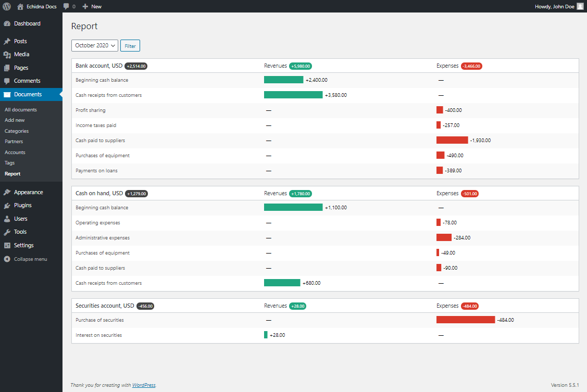The width and height of the screenshot is (587, 392).
Task: Select Categories under Documents
Action: point(17,131)
